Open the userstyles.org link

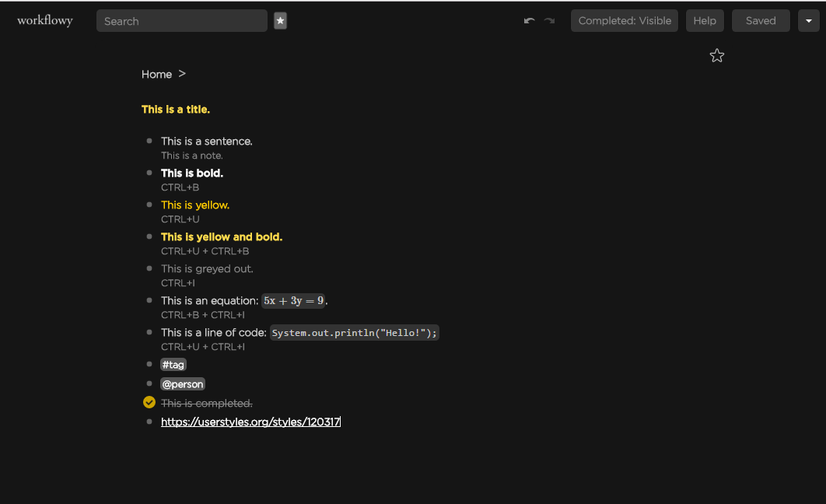[x=250, y=421]
